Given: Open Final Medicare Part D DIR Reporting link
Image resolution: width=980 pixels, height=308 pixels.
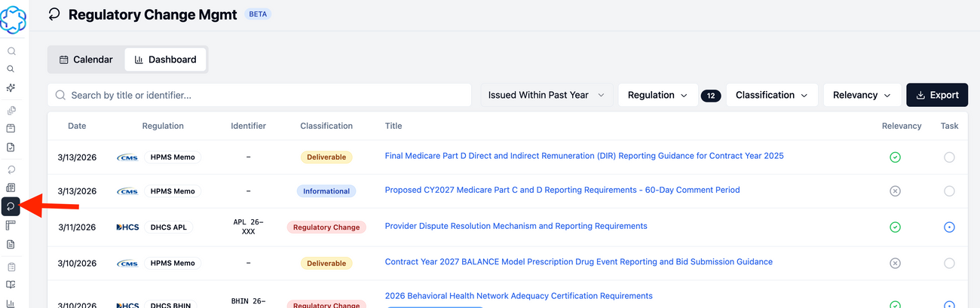Looking at the screenshot, I should click(x=584, y=156).
